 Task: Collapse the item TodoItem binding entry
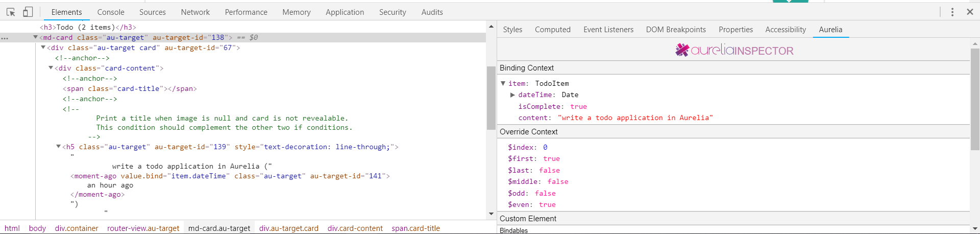click(503, 83)
